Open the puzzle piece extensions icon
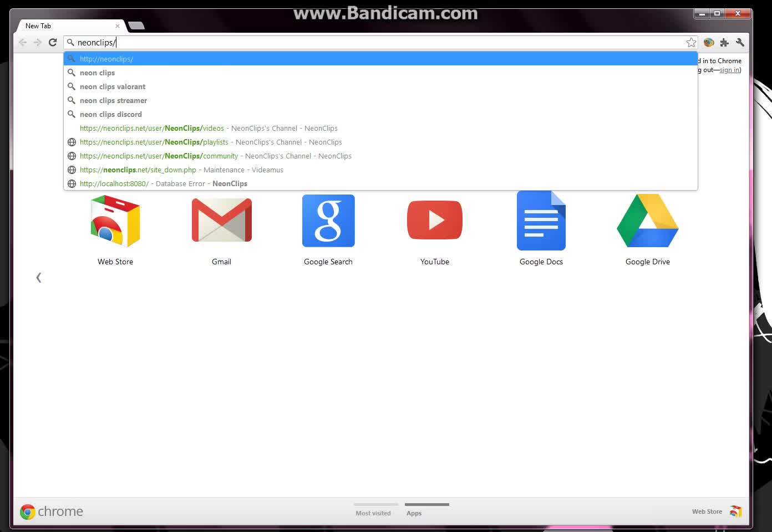Image resolution: width=772 pixels, height=532 pixels. pos(724,42)
